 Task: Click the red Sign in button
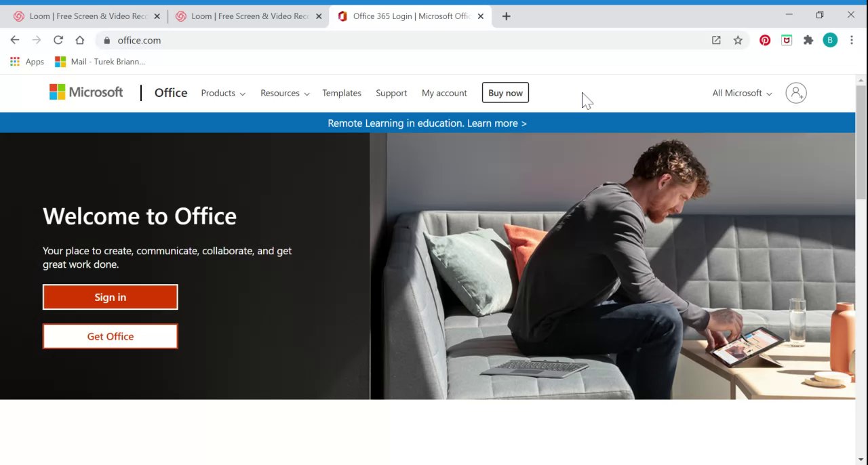click(111, 297)
